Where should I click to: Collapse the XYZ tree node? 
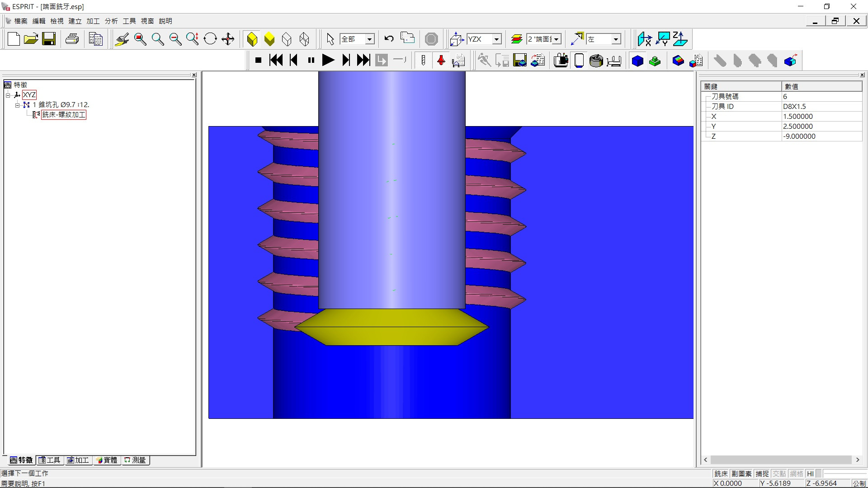click(8, 95)
